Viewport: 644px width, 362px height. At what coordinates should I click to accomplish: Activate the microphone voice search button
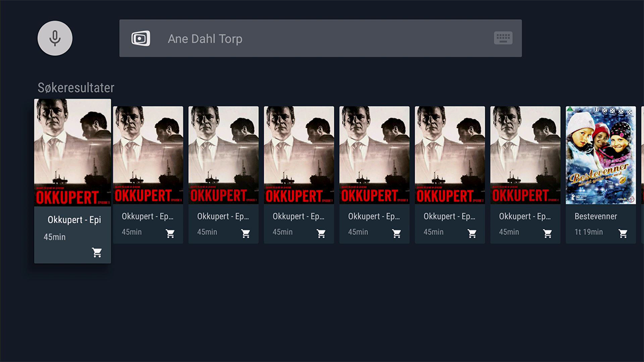pyautogui.click(x=55, y=38)
